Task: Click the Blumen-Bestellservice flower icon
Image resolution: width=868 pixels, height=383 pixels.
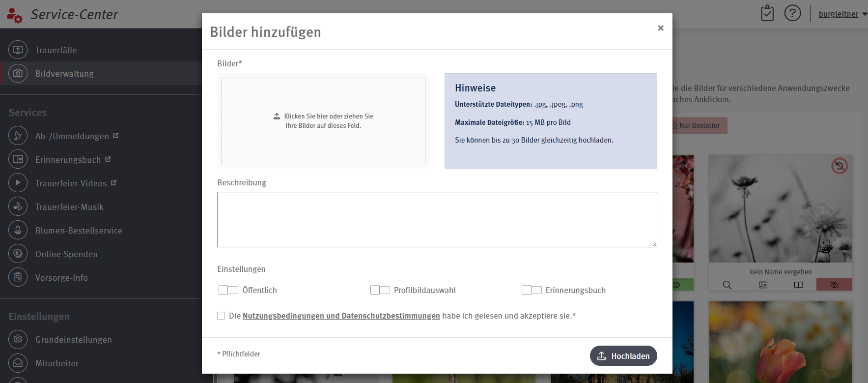Action: tap(18, 230)
